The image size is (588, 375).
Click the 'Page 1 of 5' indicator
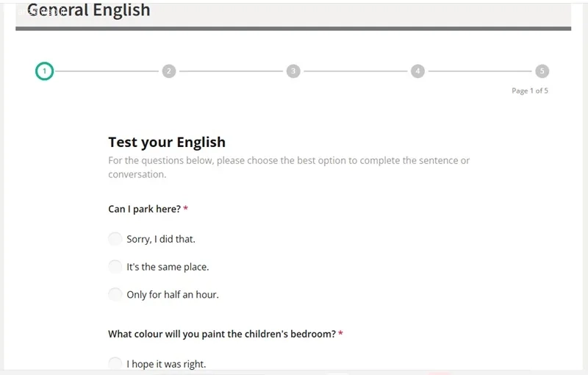(529, 90)
